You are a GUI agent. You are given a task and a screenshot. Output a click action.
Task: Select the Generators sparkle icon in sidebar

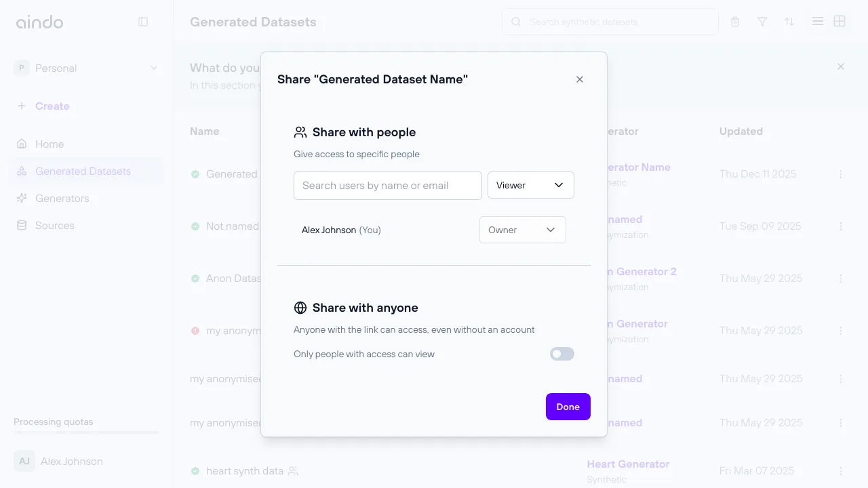[x=22, y=198]
